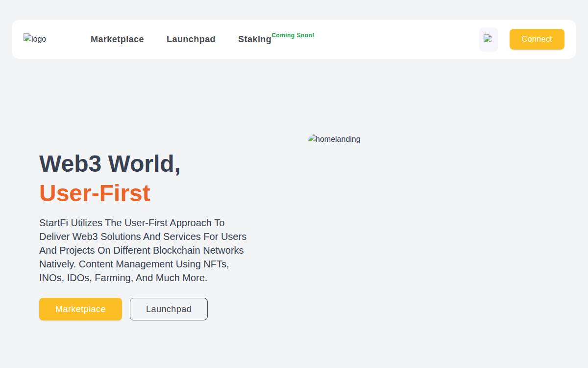
Task: Click the 'Web3 World,' heading
Action: [110, 163]
